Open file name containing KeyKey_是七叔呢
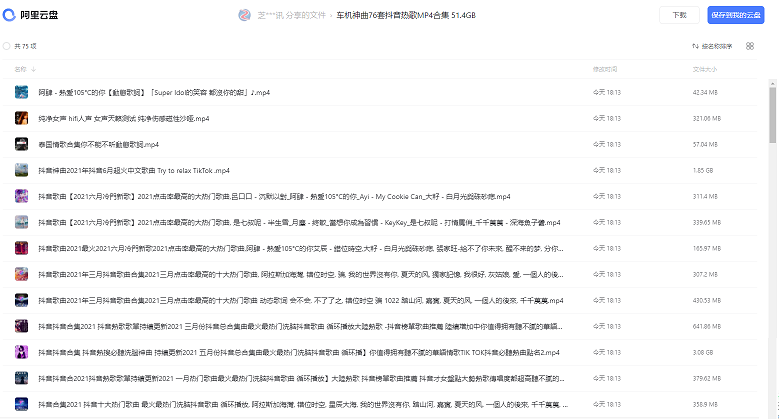779x419 pixels. click(299, 223)
